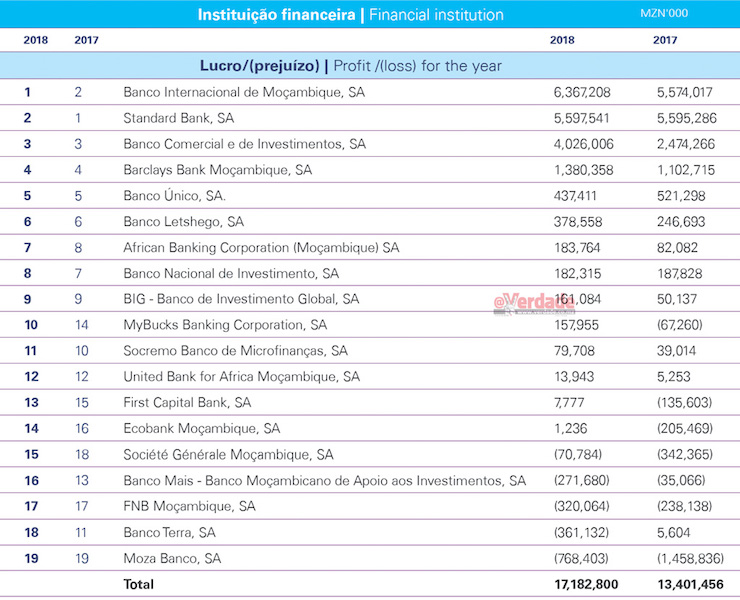Image resolution: width=740 pixels, height=600 pixels.
Task: Click 'United Bank for Africa Moçambique, SA'
Action: click(x=242, y=377)
